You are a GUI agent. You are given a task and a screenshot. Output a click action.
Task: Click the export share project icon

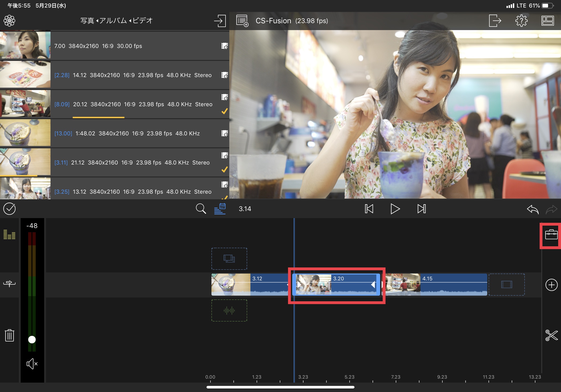(x=495, y=21)
